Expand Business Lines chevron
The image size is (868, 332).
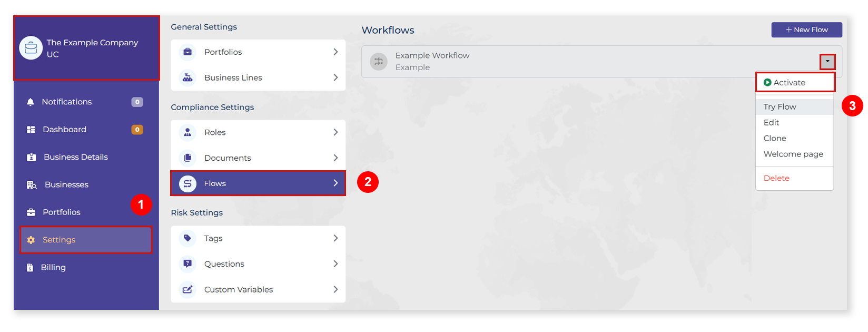(336, 77)
